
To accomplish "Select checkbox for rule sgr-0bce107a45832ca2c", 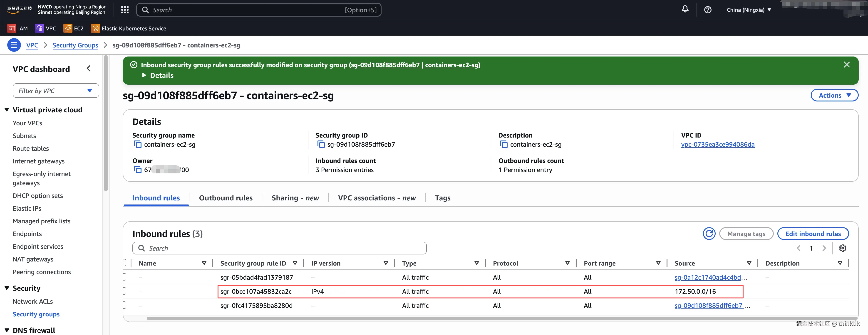I will pos(124,291).
